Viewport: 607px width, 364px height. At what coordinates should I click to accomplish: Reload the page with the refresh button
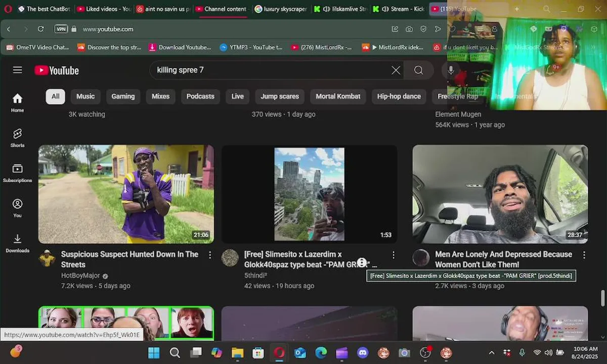41,29
